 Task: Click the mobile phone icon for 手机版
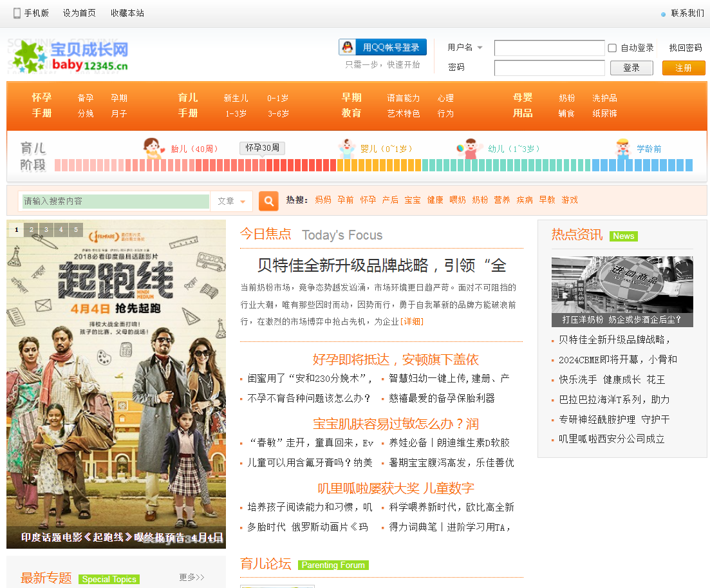tap(17, 13)
